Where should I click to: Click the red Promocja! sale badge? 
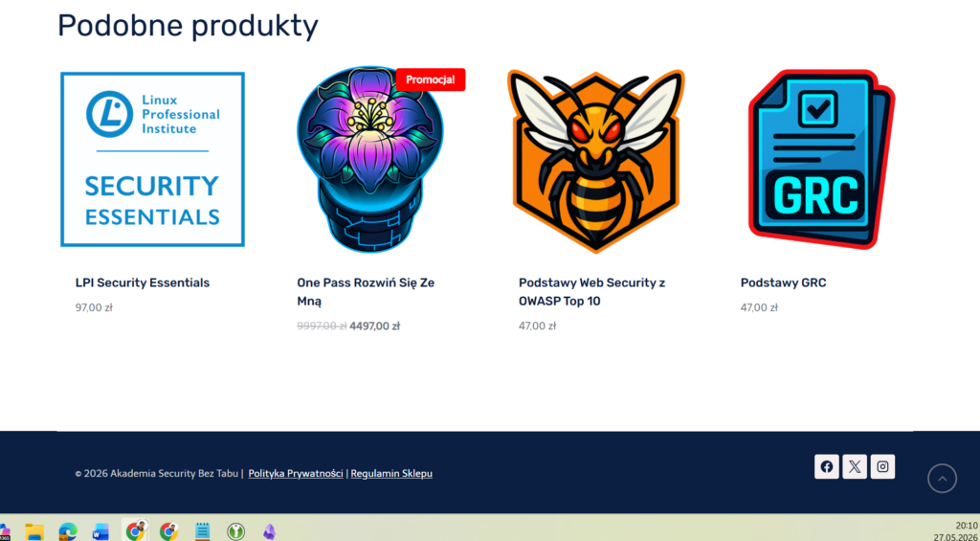click(x=431, y=79)
